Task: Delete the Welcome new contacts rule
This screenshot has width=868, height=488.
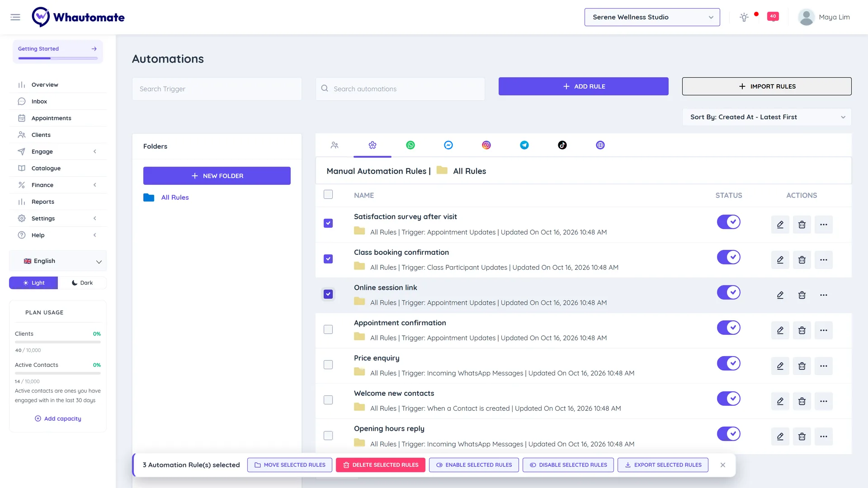Action: click(x=802, y=401)
